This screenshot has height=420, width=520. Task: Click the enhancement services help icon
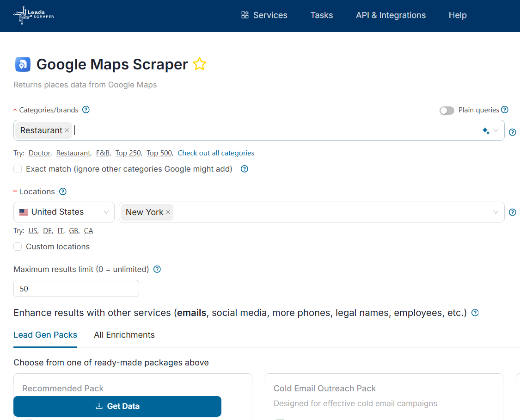[x=475, y=313]
